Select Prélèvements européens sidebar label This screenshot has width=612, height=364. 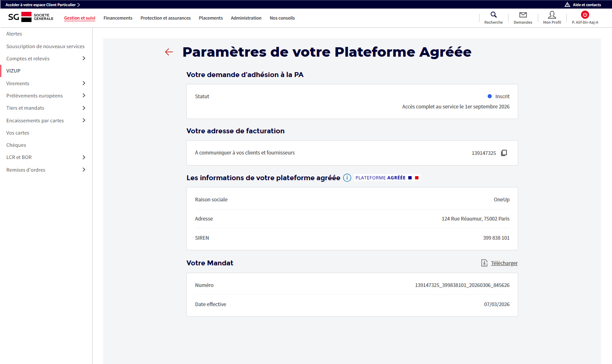tap(35, 96)
